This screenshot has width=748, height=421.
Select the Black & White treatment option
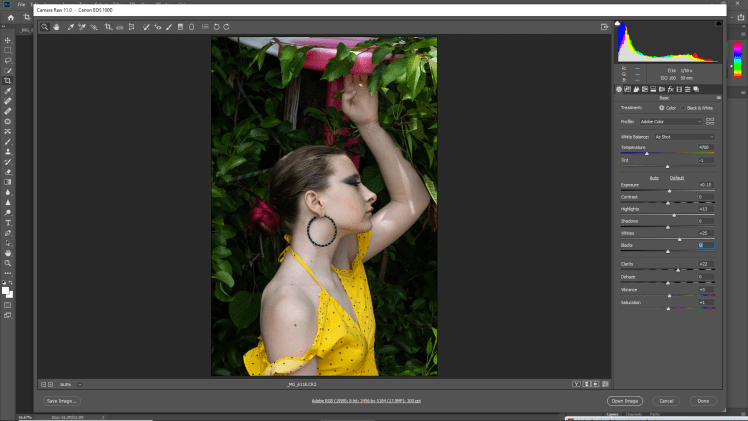685,107
